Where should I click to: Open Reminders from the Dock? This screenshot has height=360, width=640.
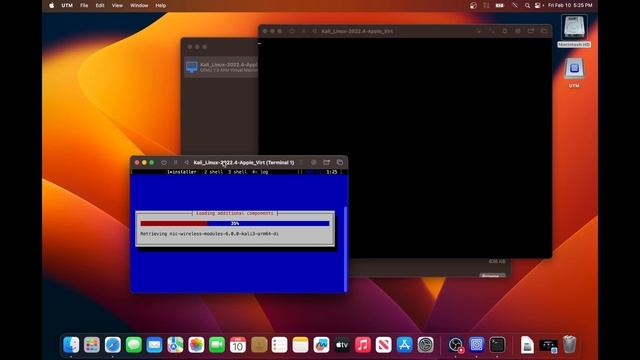coord(280,345)
